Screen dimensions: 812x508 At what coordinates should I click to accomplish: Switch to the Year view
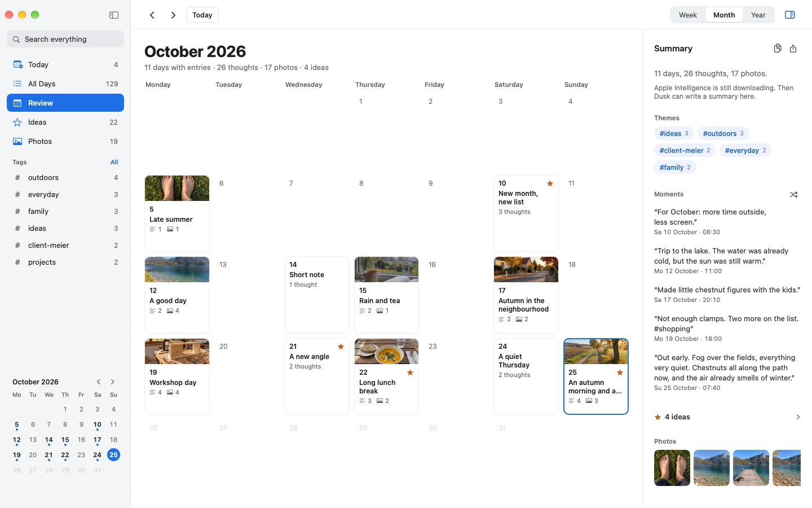(x=758, y=15)
